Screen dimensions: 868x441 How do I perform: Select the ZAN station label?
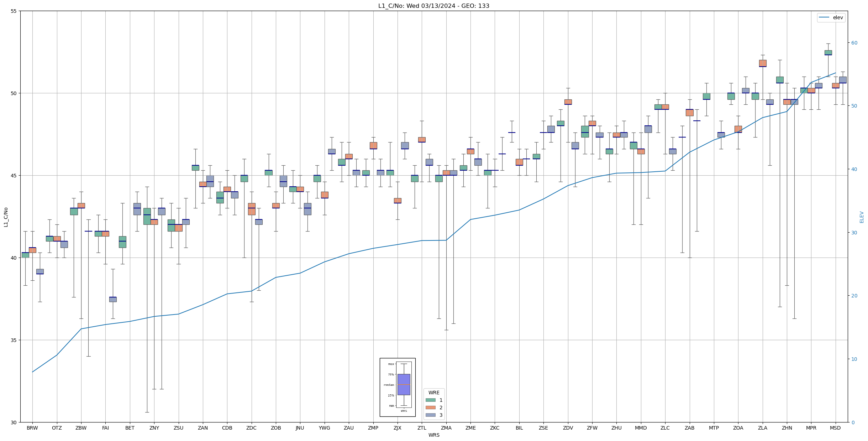point(203,428)
